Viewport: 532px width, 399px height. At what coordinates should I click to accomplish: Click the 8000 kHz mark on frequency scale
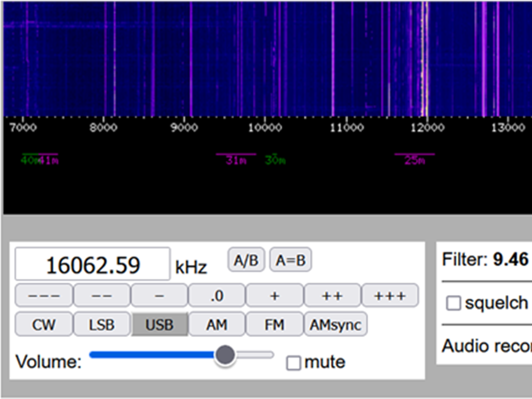(x=103, y=128)
